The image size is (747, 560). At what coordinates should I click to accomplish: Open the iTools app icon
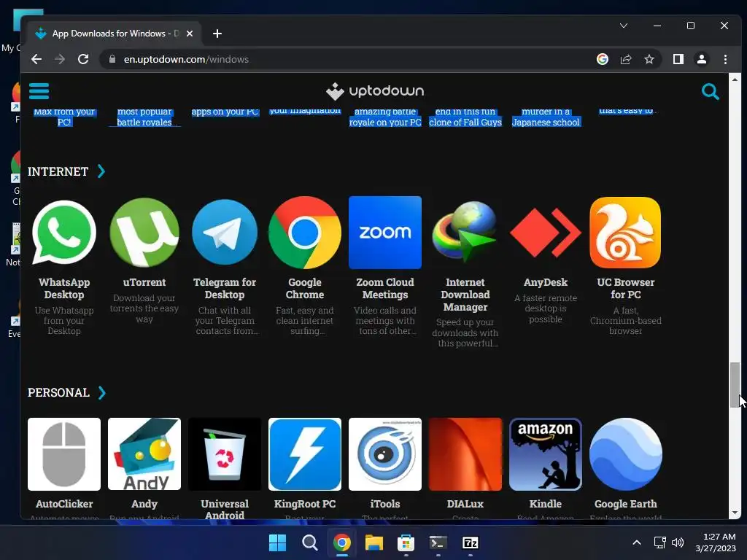(x=385, y=454)
